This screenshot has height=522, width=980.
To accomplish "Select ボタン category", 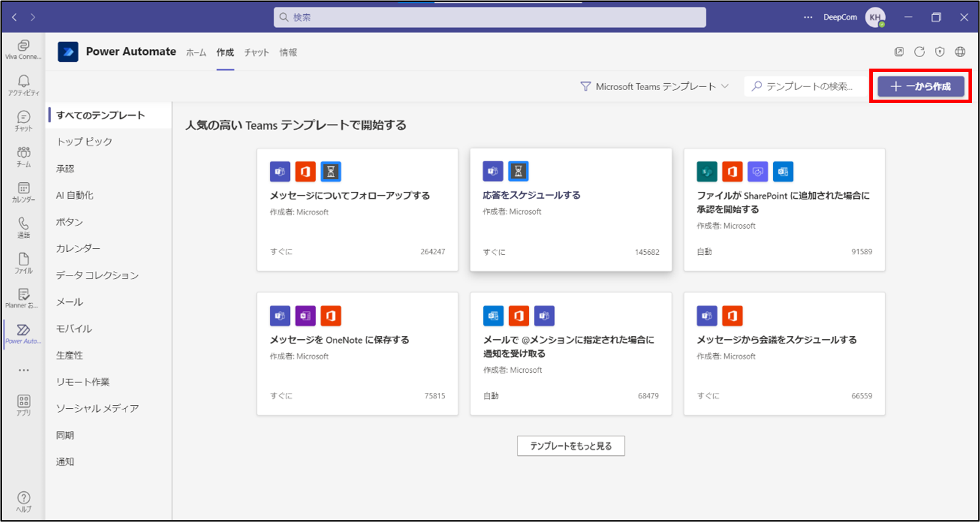I will click(110, 222).
